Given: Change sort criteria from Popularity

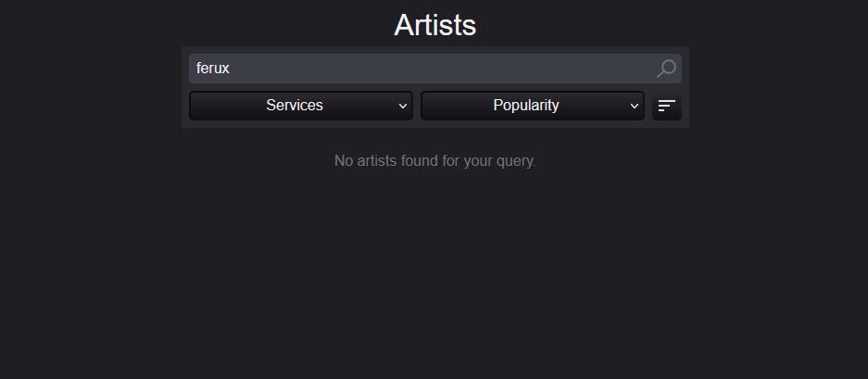Looking at the screenshot, I should (x=532, y=106).
